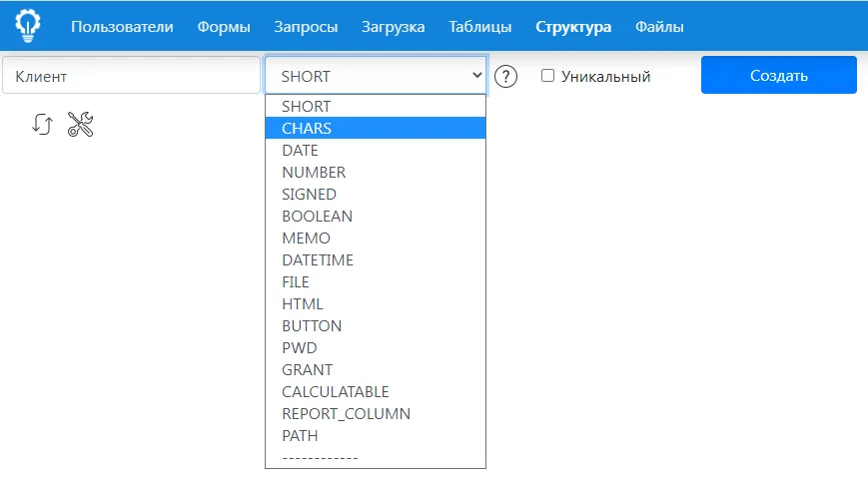Viewport: 868px width, 484px height.
Task: Switch to the Загрузка section
Action: tap(393, 27)
